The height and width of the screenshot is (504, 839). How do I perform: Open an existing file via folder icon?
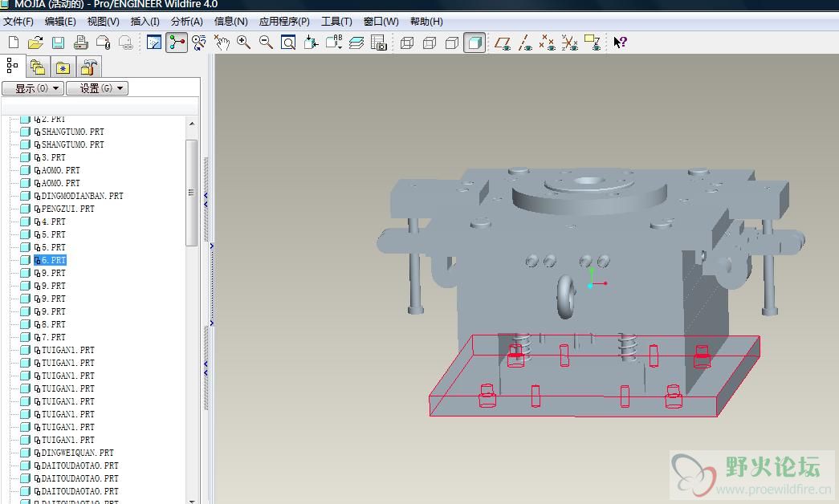(36, 43)
